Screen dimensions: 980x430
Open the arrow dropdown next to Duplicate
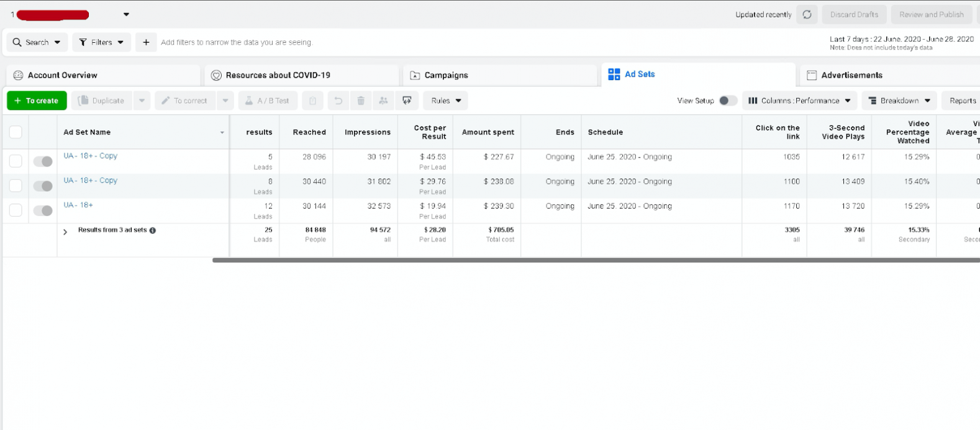[142, 101]
